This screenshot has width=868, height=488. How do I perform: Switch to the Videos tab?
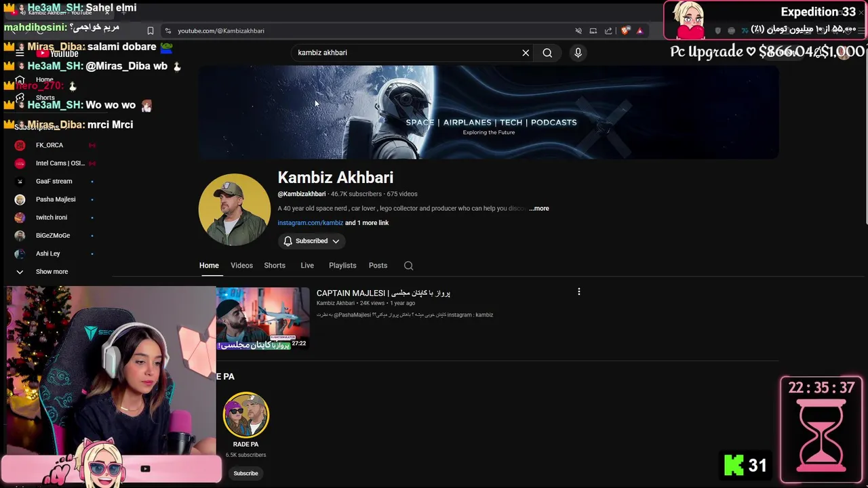(241, 266)
